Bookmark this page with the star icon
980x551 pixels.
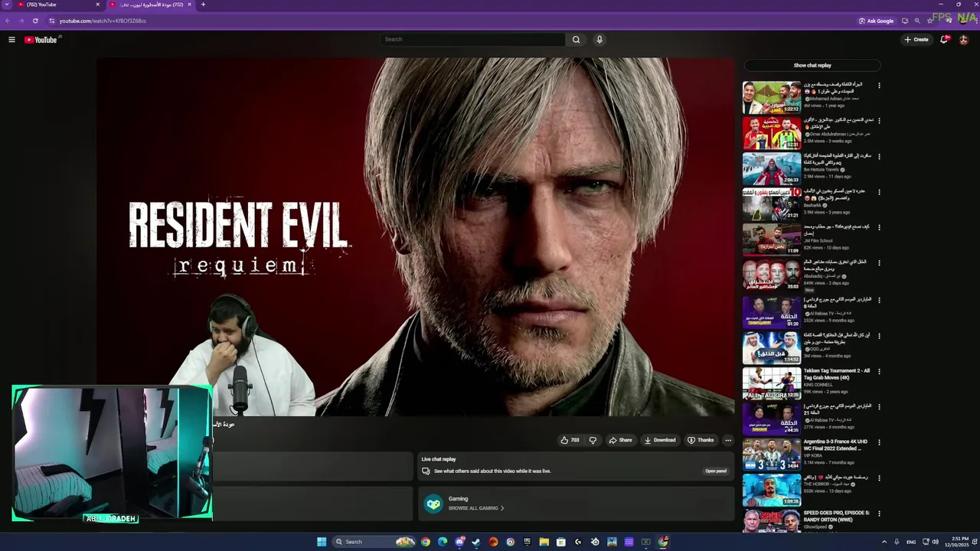pyautogui.click(x=930, y=21)
